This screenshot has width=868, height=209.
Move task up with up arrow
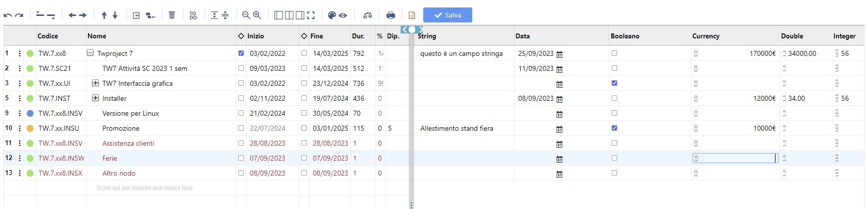pos(104,15)
